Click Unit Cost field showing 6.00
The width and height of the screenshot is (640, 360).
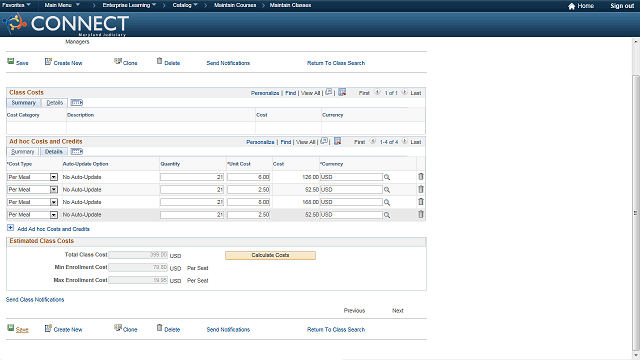point(249,177)
